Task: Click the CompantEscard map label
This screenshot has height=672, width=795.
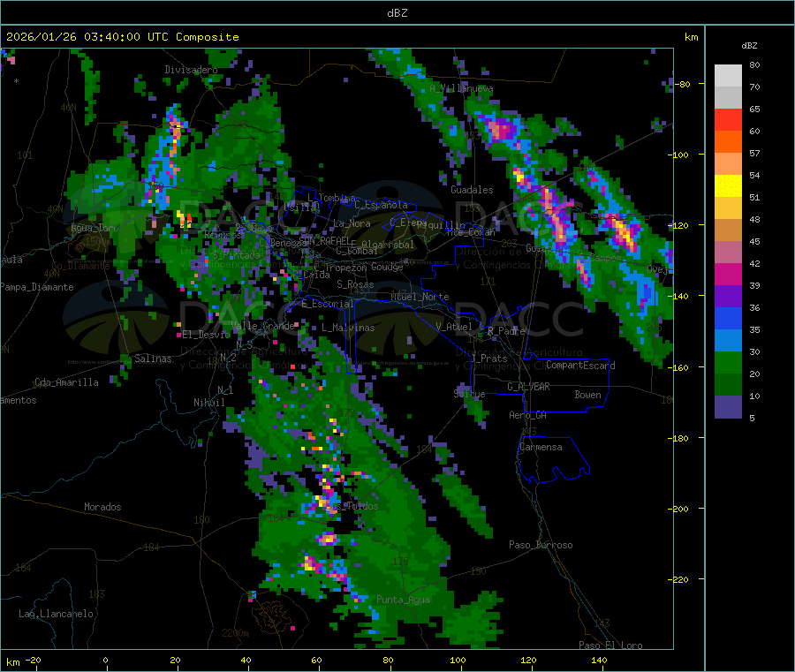Action: tap(580, 366)
